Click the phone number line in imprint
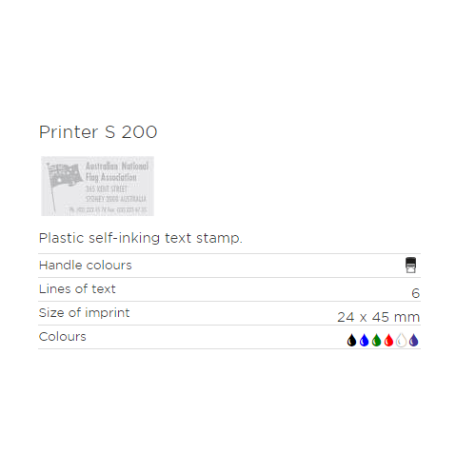The width and height of the screenshot is (476, 474). [x=108, y=209]
